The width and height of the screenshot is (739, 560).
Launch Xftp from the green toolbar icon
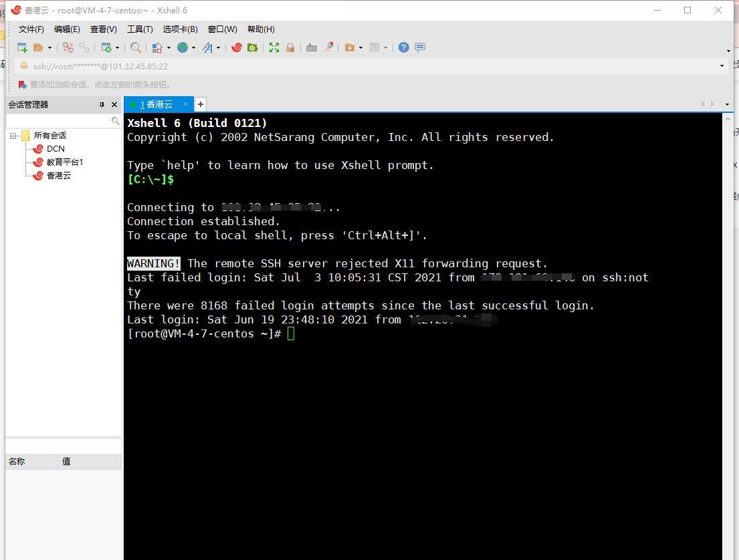click(253, 47)
